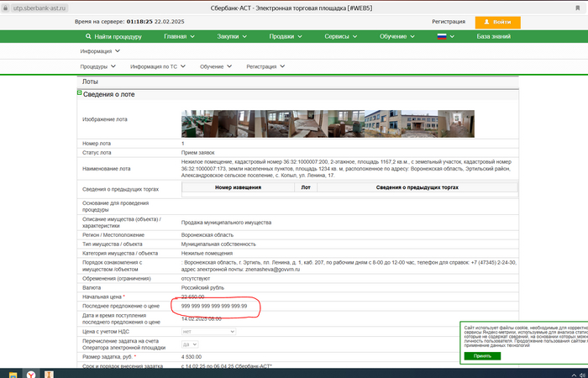
Task: Click the Регион / Местоположение row label
Action: point(113,234)
